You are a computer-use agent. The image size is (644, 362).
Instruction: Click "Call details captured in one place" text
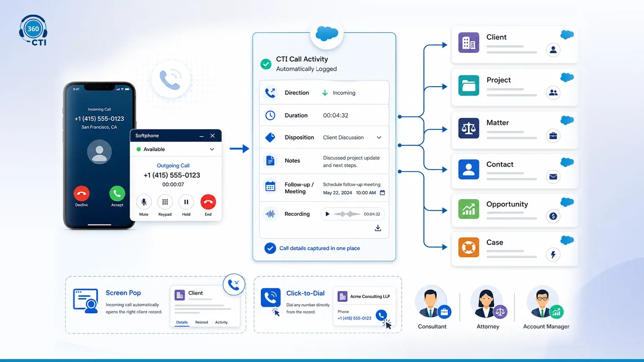pos(319,248)
